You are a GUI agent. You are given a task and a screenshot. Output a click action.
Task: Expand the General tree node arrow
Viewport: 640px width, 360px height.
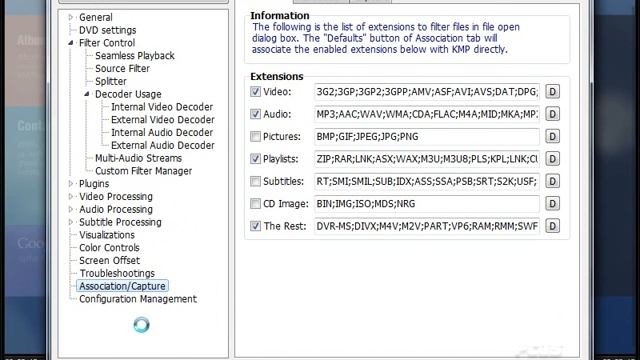[x=71, y=17]
